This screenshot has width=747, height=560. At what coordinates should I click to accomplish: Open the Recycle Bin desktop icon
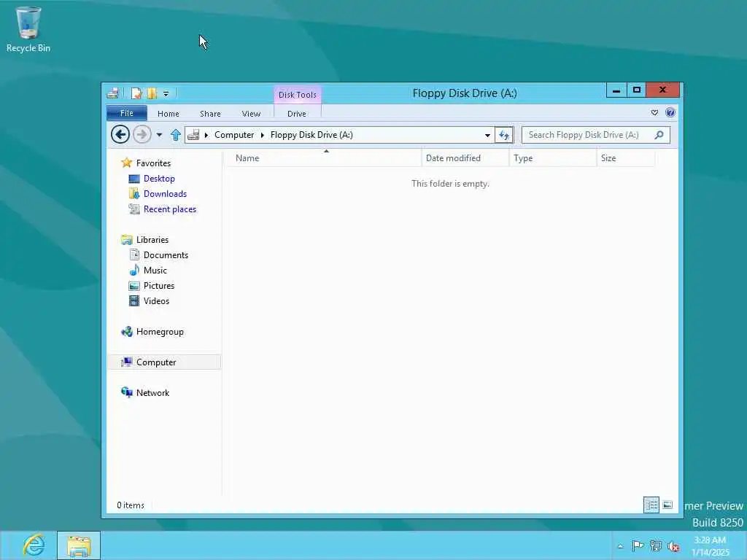tap(28, 29)
